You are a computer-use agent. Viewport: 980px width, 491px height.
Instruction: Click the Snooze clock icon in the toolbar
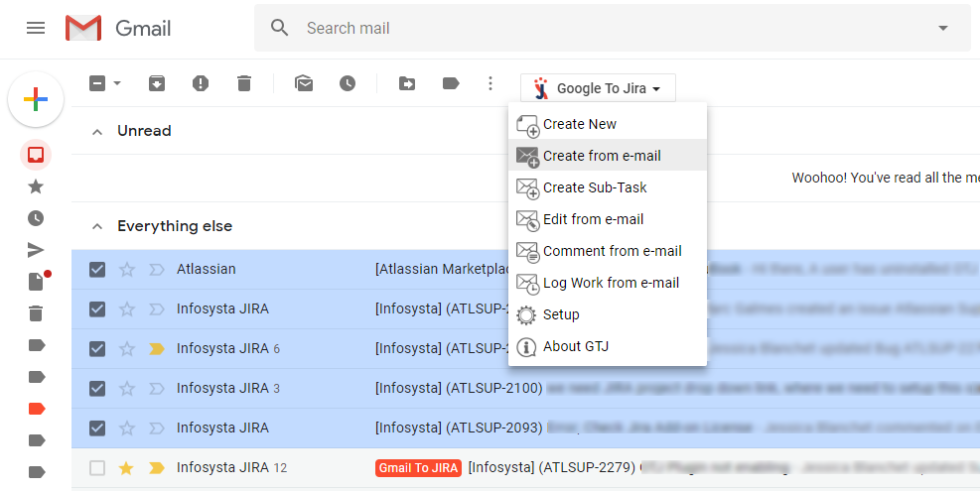coord(348,84)
